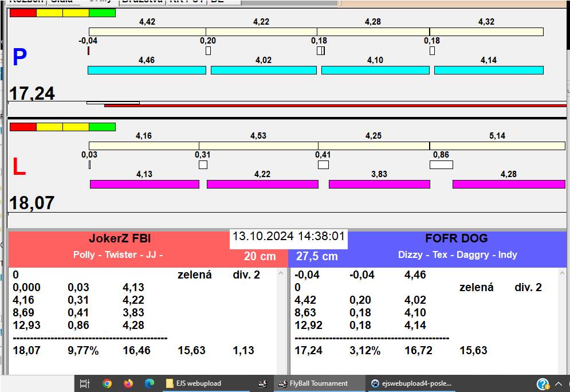This screenshot has width=570, height=392.
Task: Click div. 2 in the FOFR DOG results
Action: click(528, 288)
